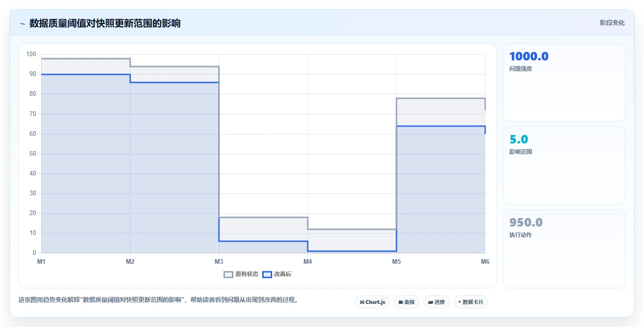Click the M1 axis label
This screenshot has width=644, height=327.
[x=41, y=261]
